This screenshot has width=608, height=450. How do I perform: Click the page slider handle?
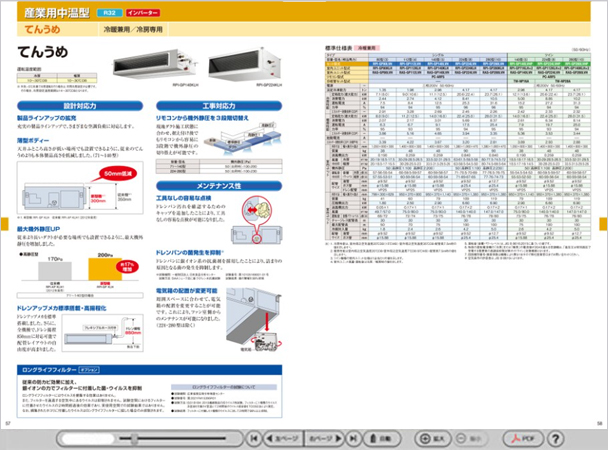point(134,439)
